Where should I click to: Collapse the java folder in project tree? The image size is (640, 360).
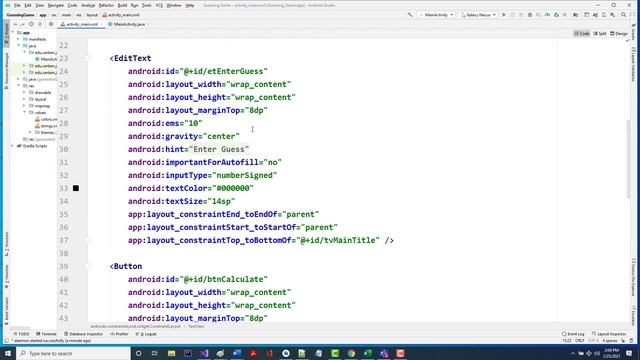coord(18,46)
